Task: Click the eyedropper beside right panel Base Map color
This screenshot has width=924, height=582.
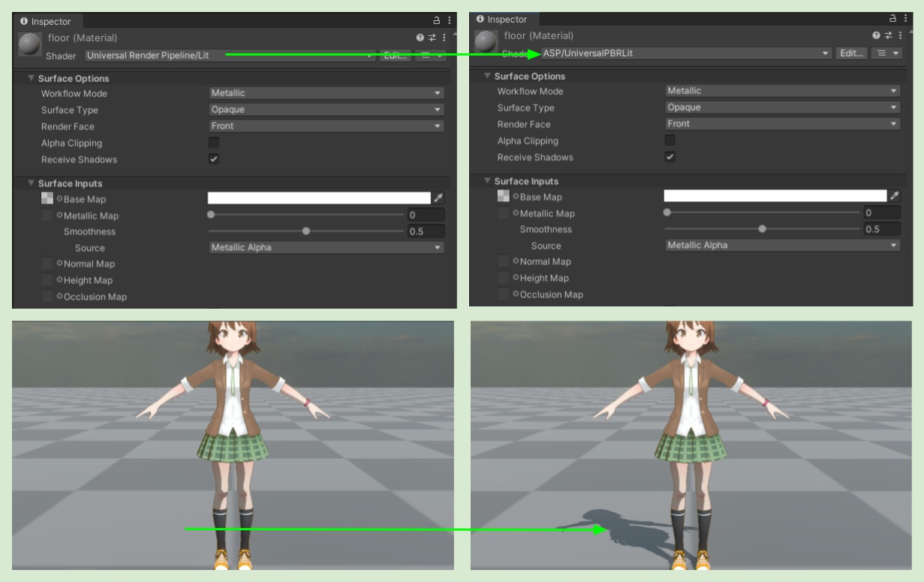Action: (x=895, y=196)
